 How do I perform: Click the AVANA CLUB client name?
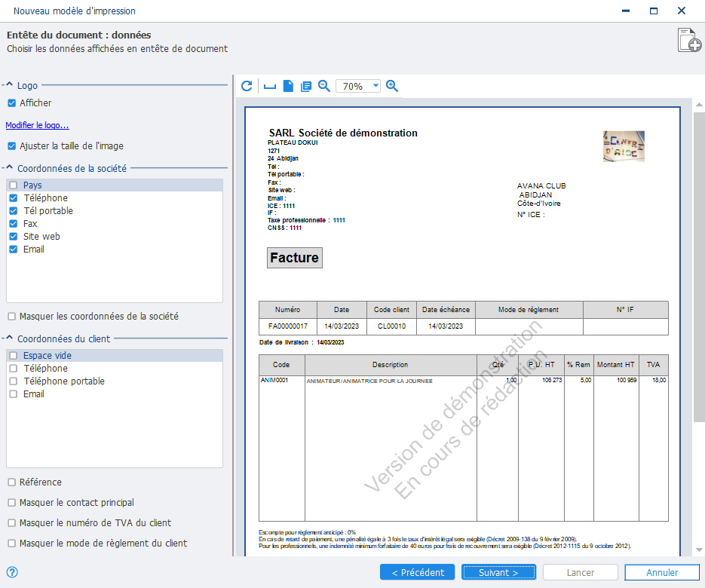541,185
